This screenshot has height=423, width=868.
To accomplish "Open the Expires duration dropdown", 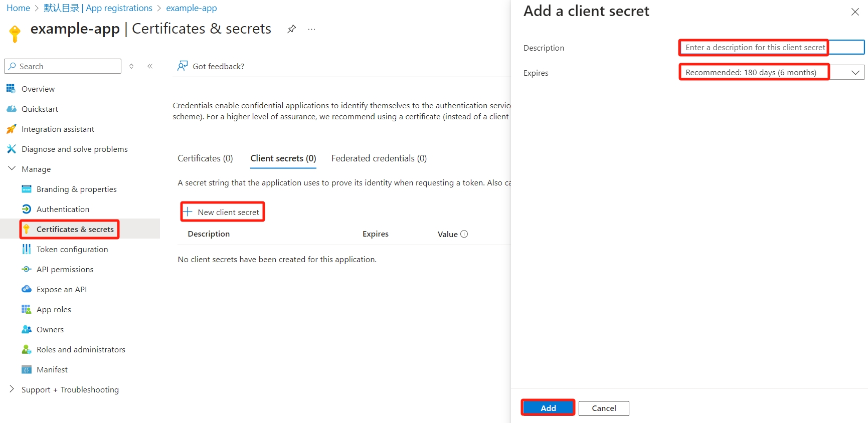I will (x=771, y=73).
